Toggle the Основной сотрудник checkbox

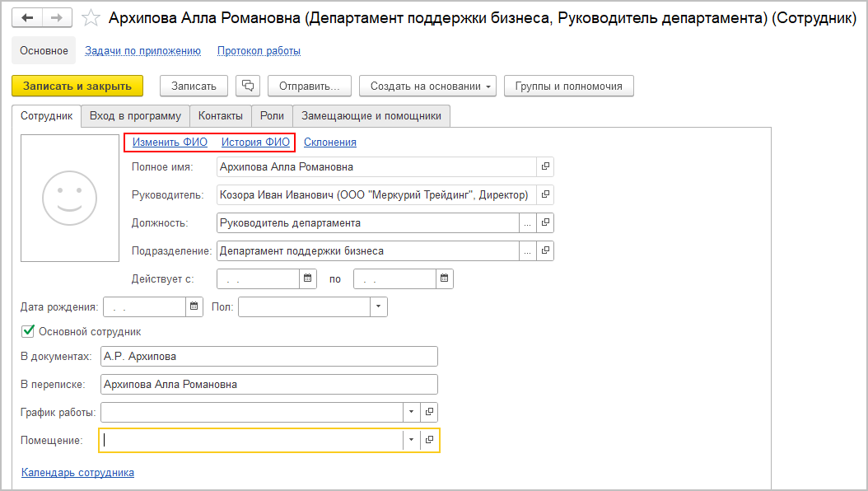[28, 331]
